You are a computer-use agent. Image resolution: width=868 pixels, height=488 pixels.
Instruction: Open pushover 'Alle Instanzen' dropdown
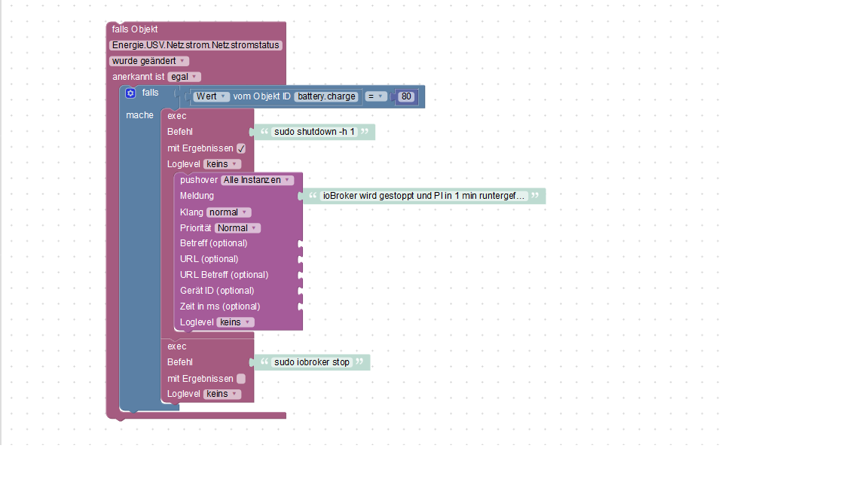point(258,180)
